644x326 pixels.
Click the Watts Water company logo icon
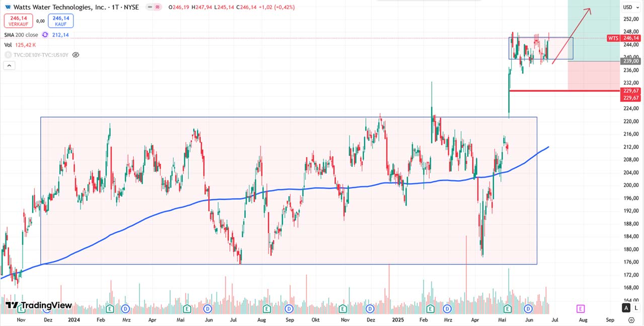pyautogui.click(x=8, y=7)
